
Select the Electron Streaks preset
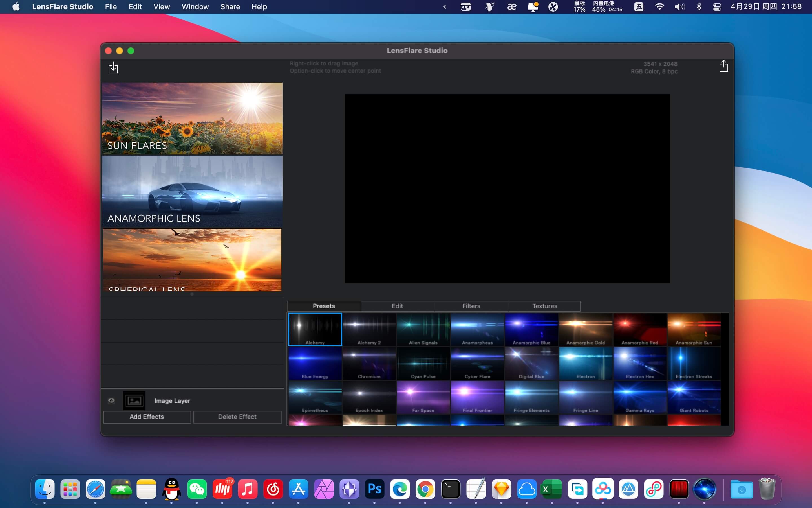[x=694, y=363]
